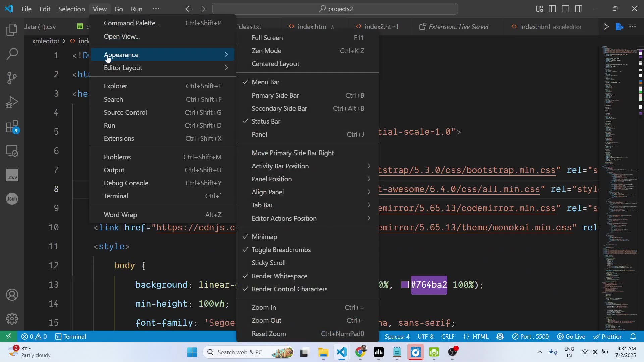This screenshot has width=644, height=362.
Task: Open the Manage gear icon
Action: click(x=12, y=319)
